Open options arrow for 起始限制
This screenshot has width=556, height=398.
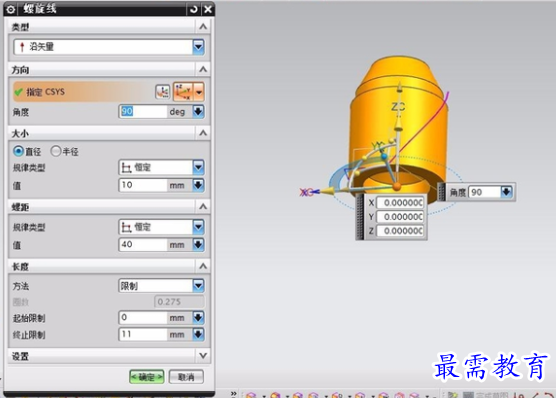[198, 317]
